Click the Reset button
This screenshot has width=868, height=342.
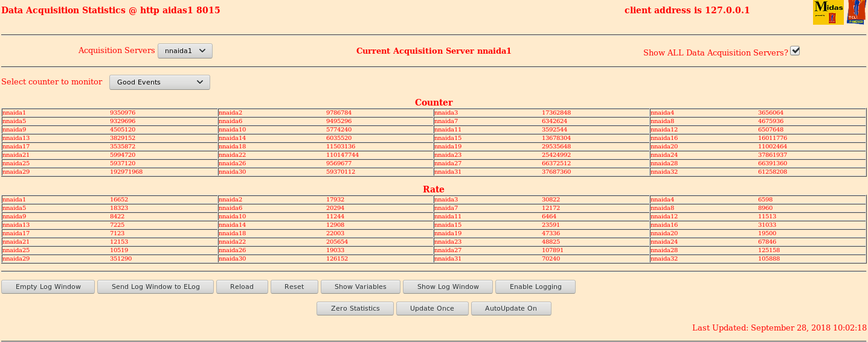click(x=294, y=287)
